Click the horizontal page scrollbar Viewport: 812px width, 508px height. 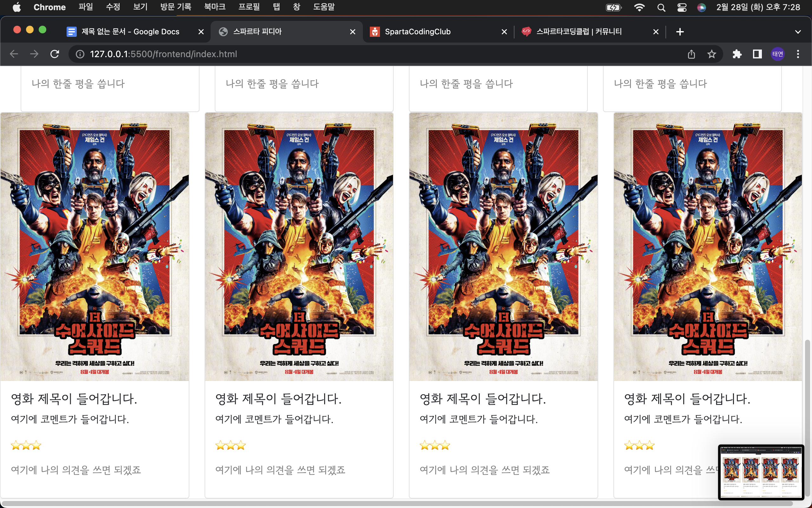pos(396,504)
